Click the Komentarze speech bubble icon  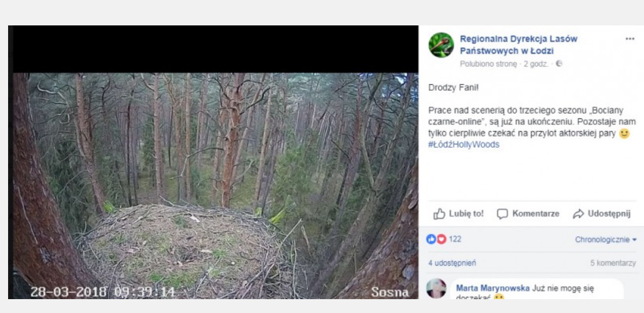[x=502, y=214]
